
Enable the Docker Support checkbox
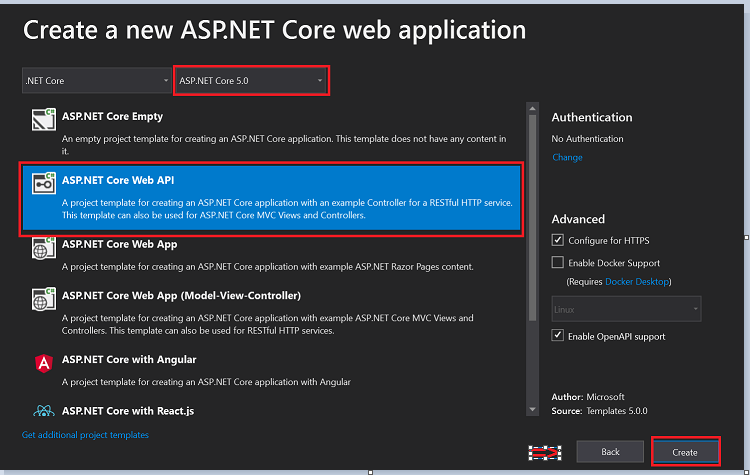pos(558,262)
